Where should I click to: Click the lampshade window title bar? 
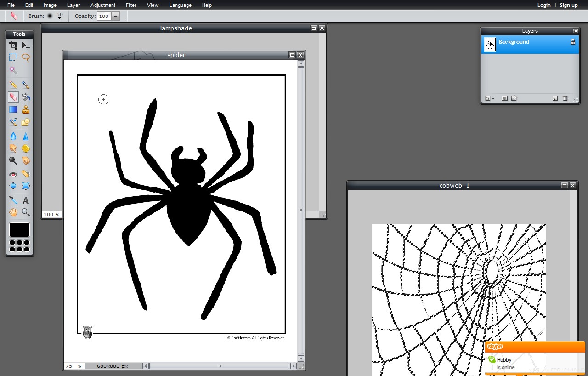(176, 28)
